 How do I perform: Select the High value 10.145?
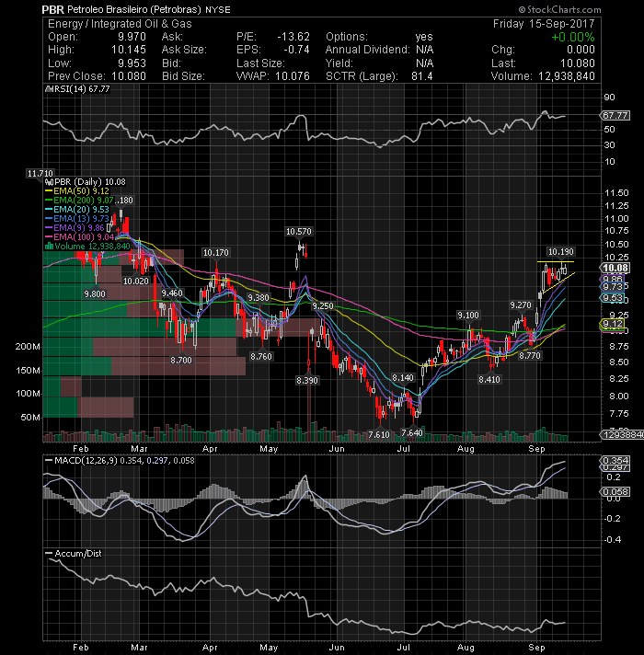click(x=129, y=50)
